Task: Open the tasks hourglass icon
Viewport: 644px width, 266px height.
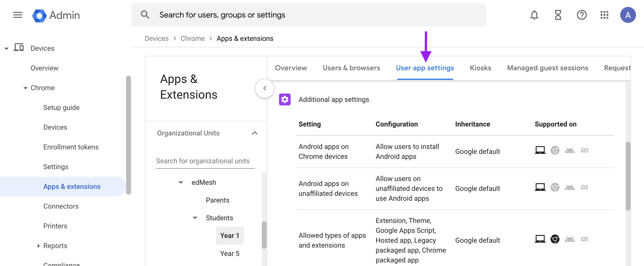Action: (x=558, y=15)
